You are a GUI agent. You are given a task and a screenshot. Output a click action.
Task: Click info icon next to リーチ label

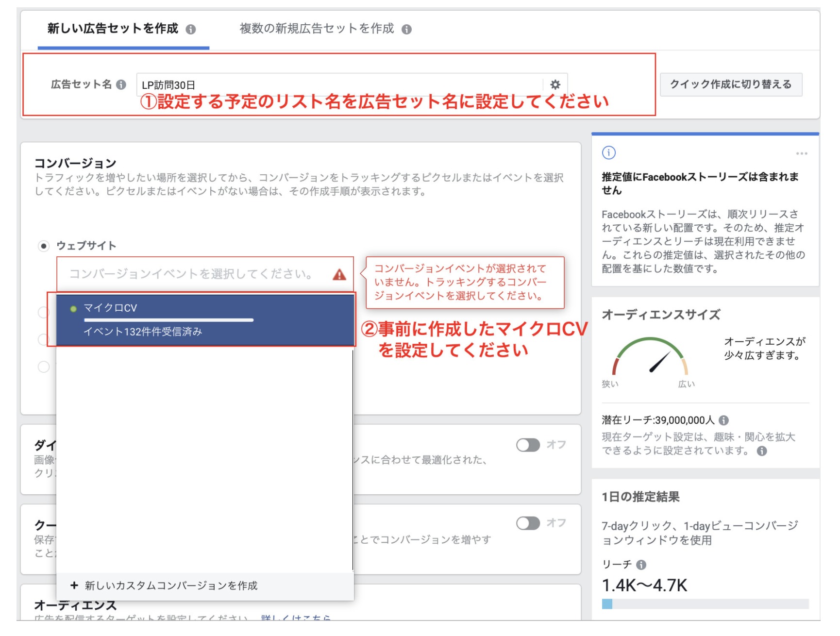[x=641, y=565]
